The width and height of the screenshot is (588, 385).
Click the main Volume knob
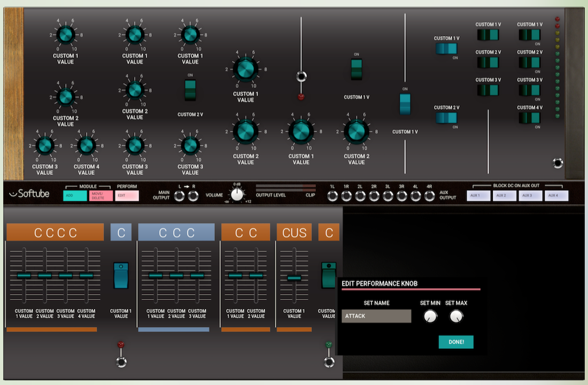(x=237, y=195)
